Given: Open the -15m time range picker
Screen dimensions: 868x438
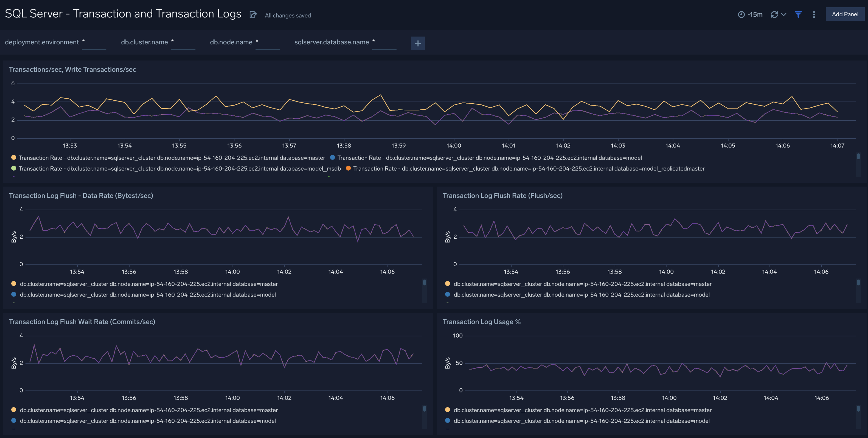Looking at the screenshot, I should [x=750, y=15].
